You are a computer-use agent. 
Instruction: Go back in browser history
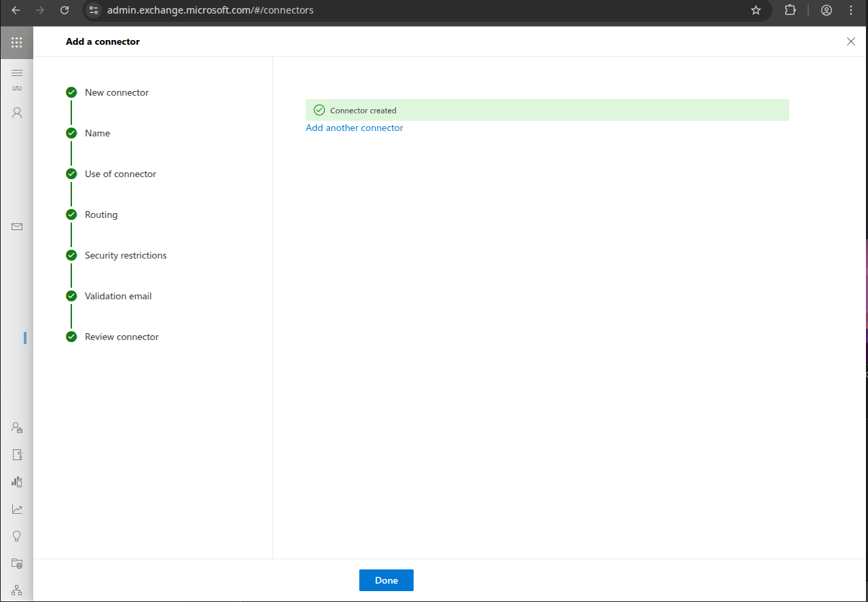pyautogui.click(x=16, y=10)
